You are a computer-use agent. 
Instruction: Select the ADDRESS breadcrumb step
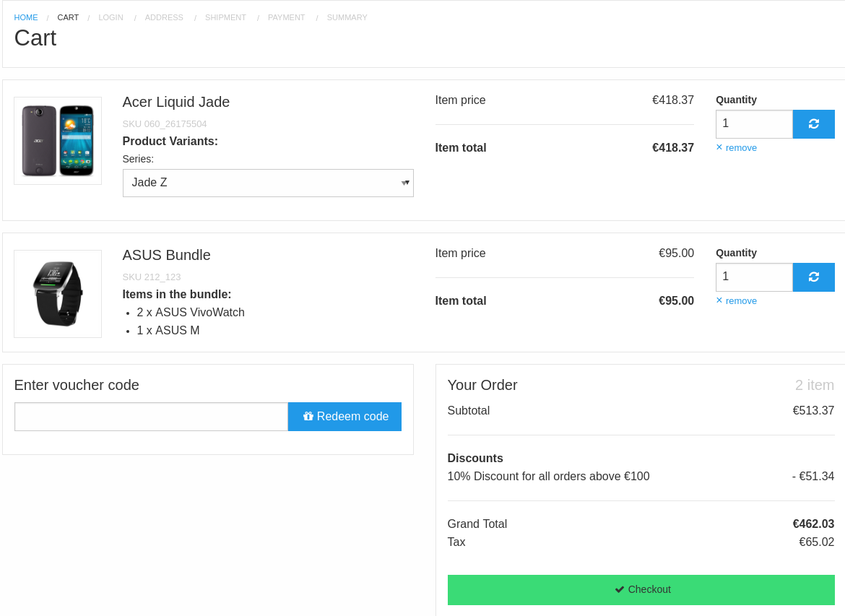pos(164,17)
